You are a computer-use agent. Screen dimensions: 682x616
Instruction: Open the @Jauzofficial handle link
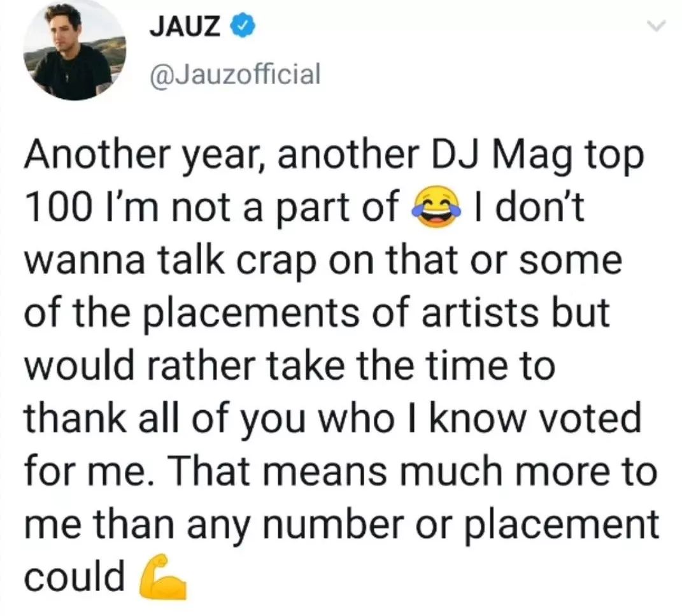click(x=234, y=74)
